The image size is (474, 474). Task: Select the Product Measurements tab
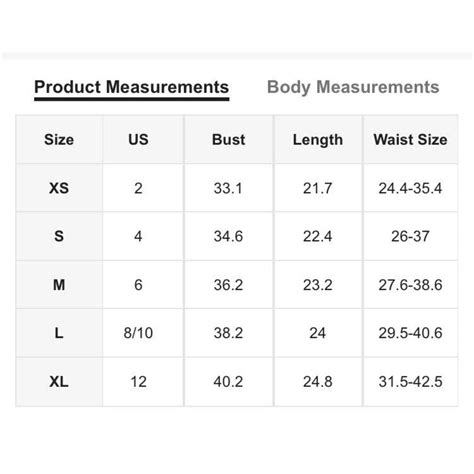[131, 87]
